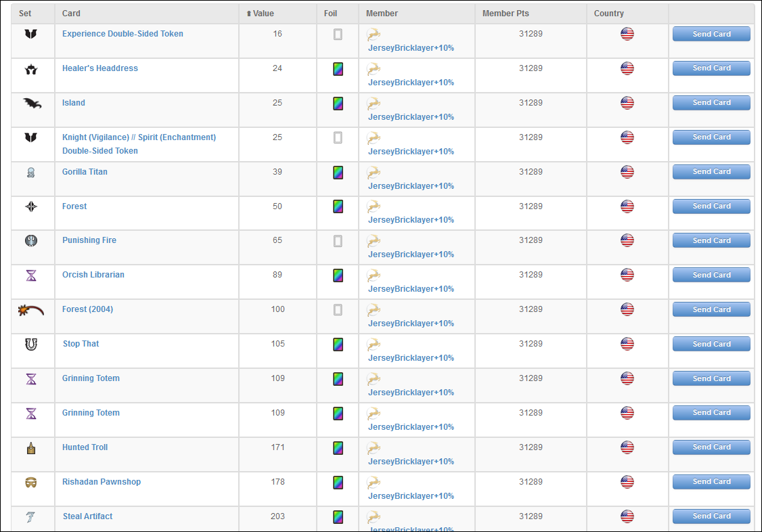Viewport: 762px width, 532px height.
Task: Sort table by Value column header
Action: [x=263, y=14]
